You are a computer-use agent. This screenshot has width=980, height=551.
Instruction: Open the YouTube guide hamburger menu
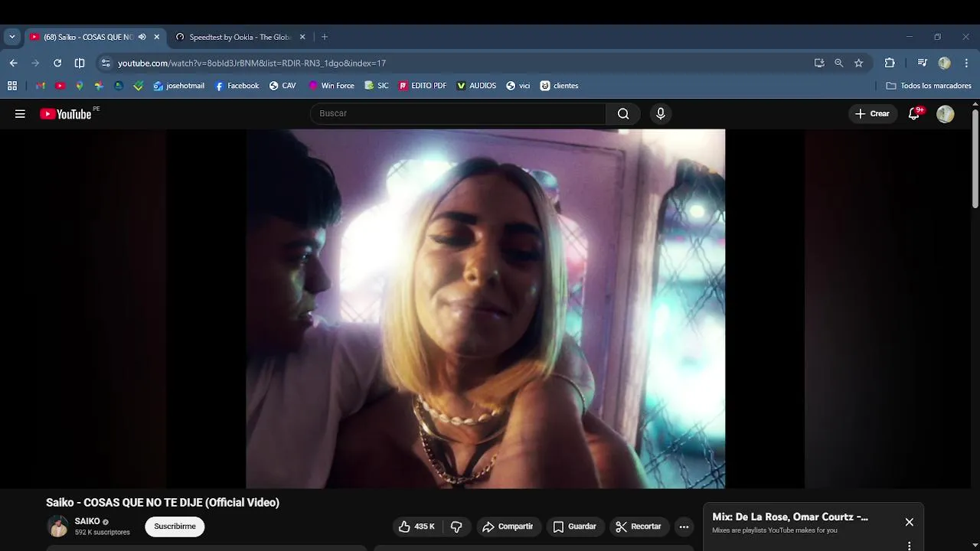point(20,114)
